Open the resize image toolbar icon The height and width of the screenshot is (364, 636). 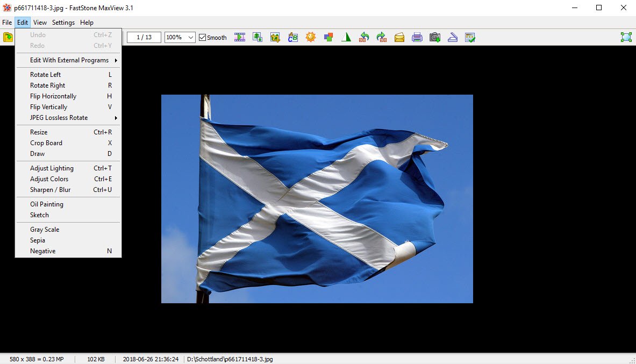point(258,37)
